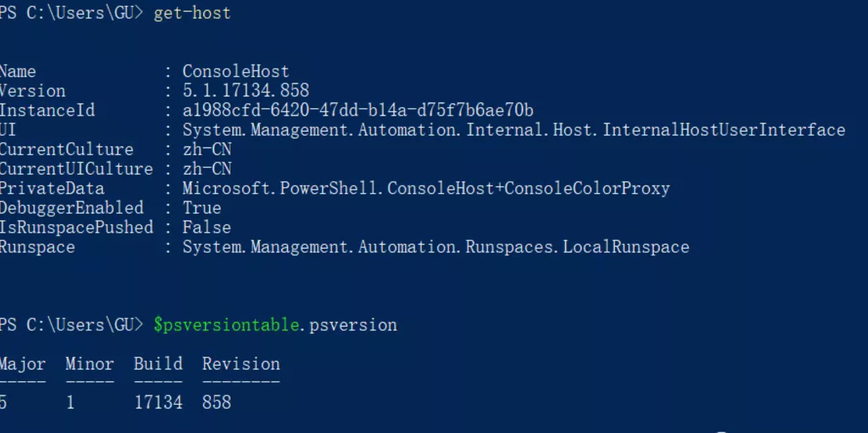
Task: Click the ConsoleHost name value
Action: (x=235, y=71)
